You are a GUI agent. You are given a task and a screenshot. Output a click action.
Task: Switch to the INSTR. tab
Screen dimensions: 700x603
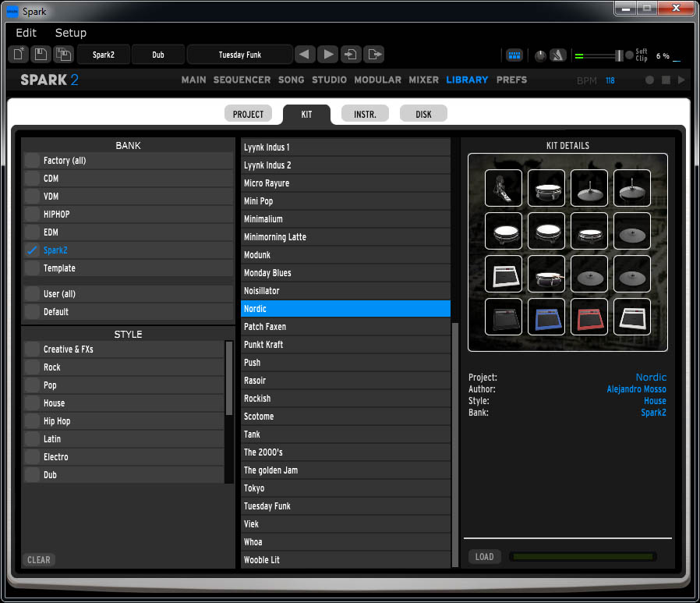(365, 114)
